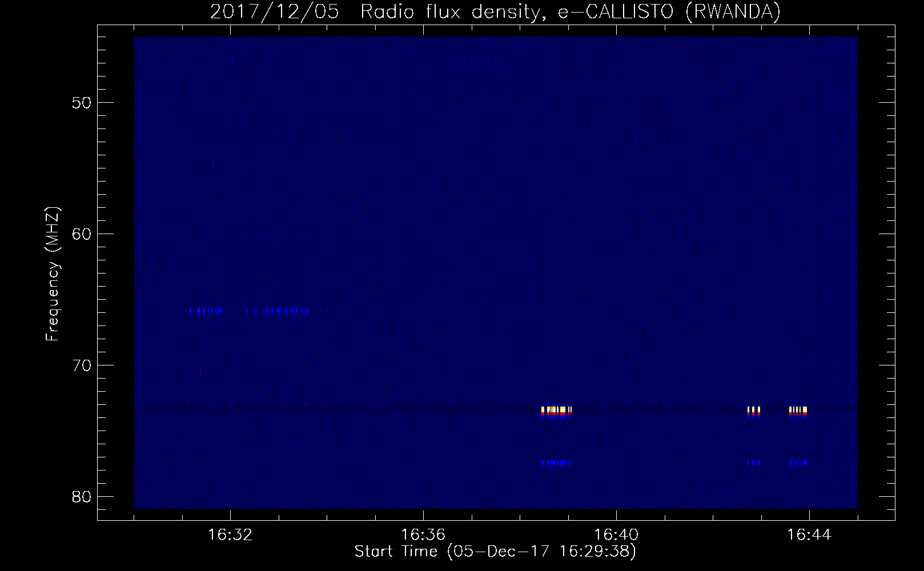Click the faint blue streak at 66 MHz near 16:31:30
This screenshot has width=924, height=571.
pos(206,311)
